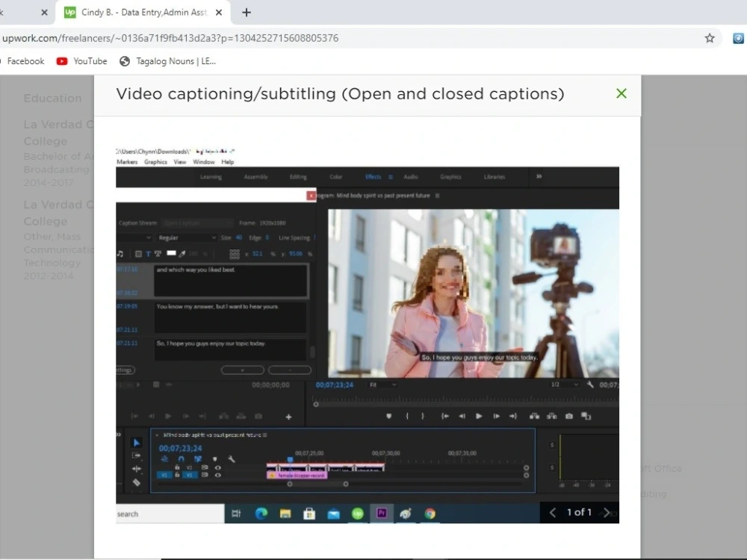Bookmark this page with the star icon
747x560 pixels.
710,38
